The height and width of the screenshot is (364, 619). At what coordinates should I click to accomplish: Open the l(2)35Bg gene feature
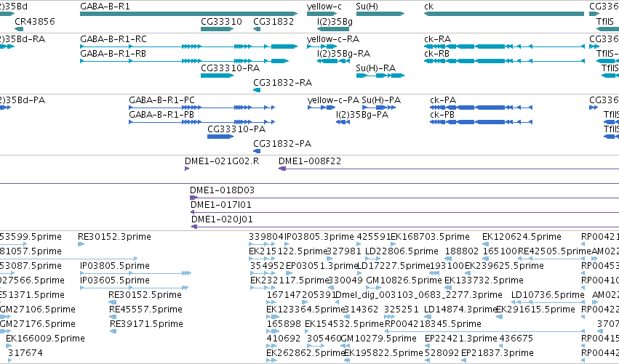(333, 29)
